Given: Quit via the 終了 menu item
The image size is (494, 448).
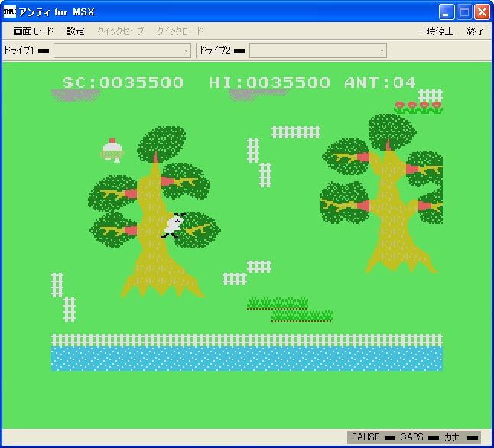Looking at the screenshot, I should (x=476, y=31).
